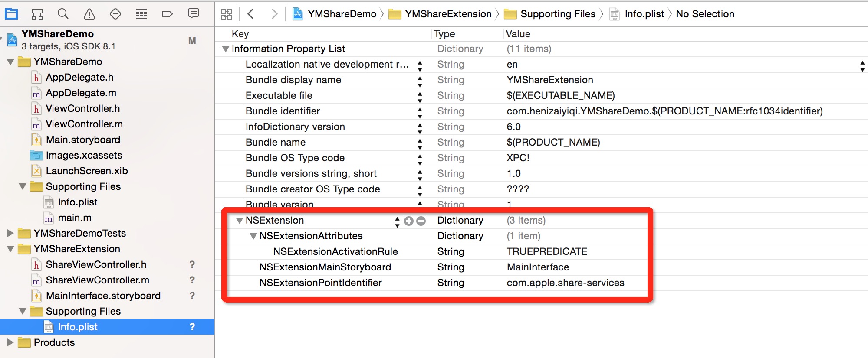Open Info.plist under YMShareDemo Supporting Files
The image size is (868, 358).
tap(78, 202)
